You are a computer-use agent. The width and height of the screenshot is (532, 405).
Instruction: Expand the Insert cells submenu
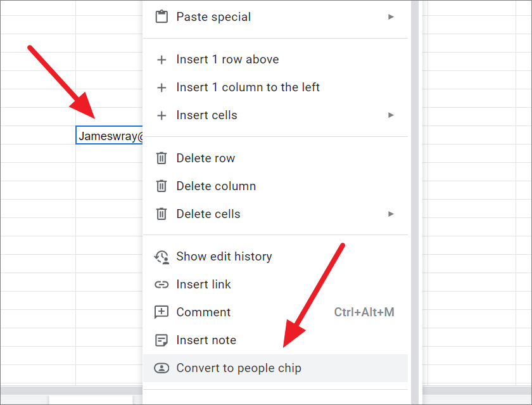pyautogui.click(x=391, y=115)
